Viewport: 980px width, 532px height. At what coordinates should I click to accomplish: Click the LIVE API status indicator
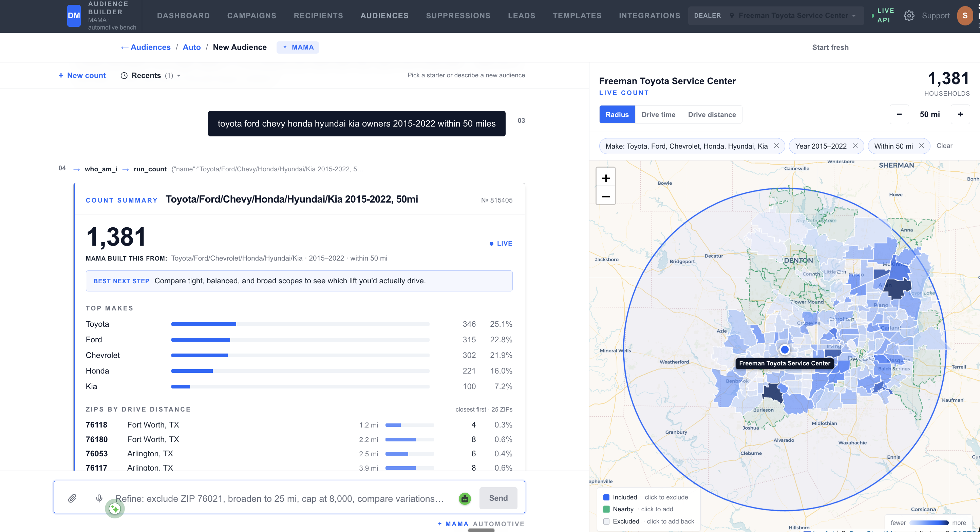(x=883, y=16)
